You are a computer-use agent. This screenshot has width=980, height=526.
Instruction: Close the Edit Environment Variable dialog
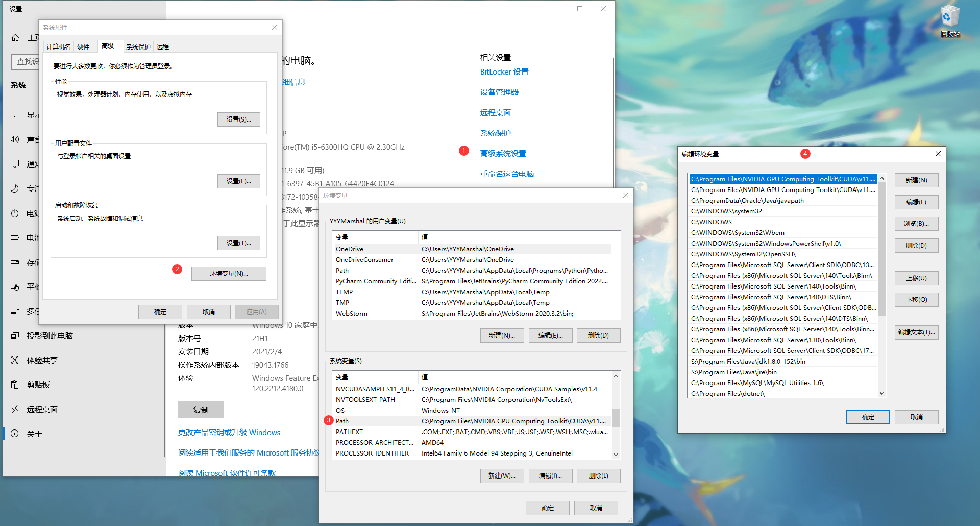point(938,154)
